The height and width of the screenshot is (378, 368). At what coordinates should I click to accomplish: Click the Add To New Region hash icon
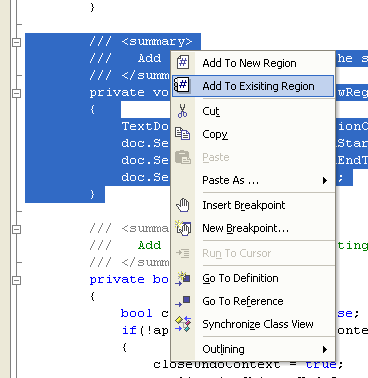[x=183, y=62]
